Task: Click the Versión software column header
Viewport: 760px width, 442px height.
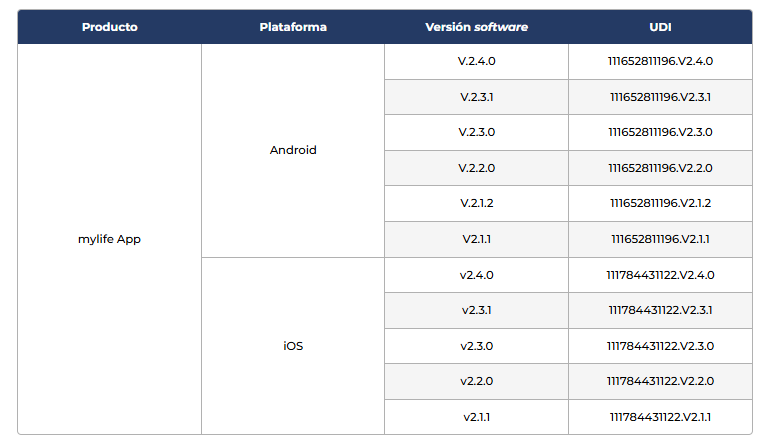Action: click(x=476, y=27)
